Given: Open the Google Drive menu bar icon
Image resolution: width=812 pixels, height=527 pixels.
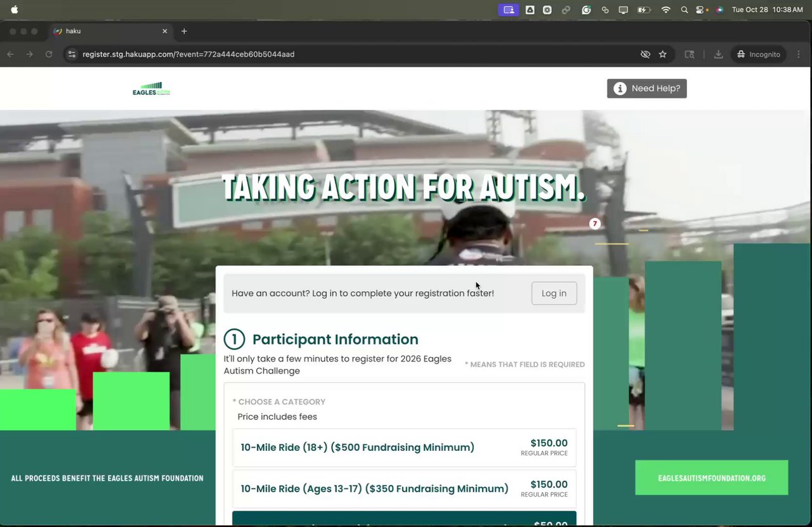Looking at the screenshot, I should point(529,10).
